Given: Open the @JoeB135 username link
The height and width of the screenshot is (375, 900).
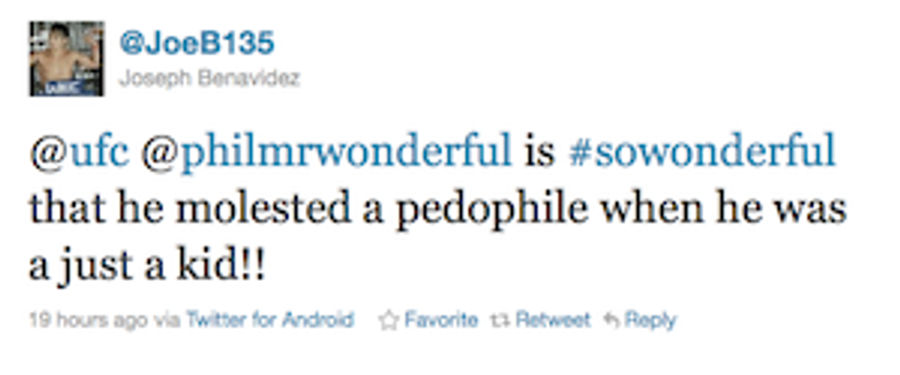Looking at the screenshot, I should (x=197, y=44).
